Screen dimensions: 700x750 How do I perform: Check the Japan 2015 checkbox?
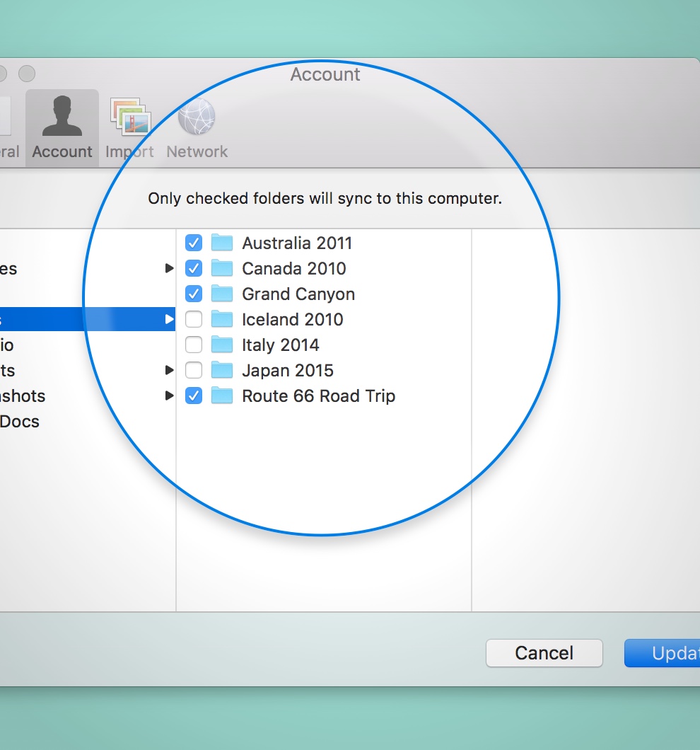[193, 371]
